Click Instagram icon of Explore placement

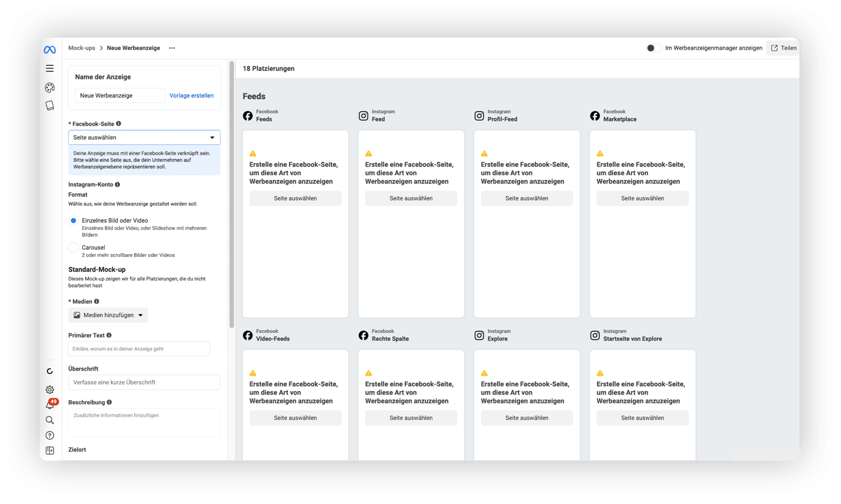(479, 336)
